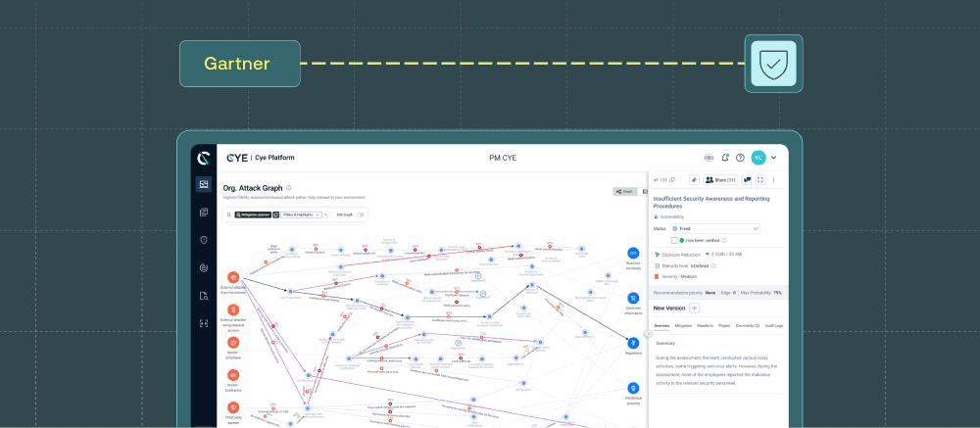Switch to the Standards tab

coord(705,325)
